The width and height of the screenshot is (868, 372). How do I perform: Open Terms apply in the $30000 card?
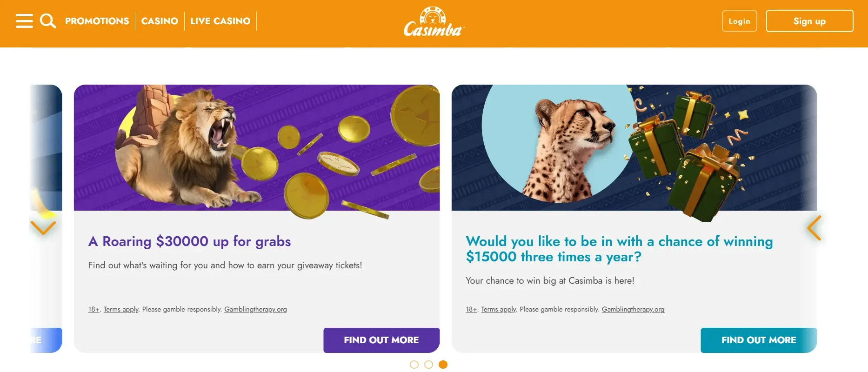(x=121, y=309)
